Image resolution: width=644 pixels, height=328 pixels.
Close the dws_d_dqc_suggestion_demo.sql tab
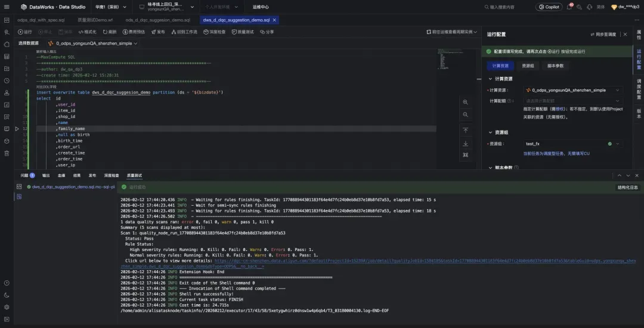tap(274, 20)
